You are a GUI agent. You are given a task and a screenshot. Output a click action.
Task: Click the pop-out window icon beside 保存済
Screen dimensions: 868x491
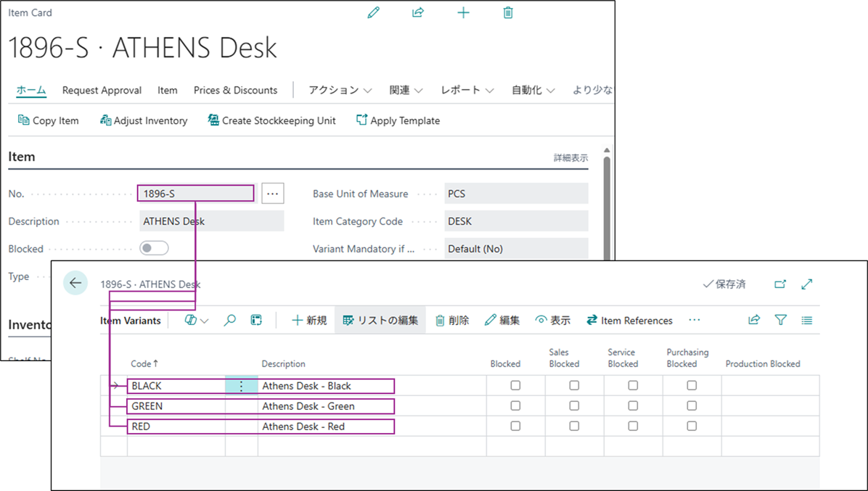click(780, 284)
